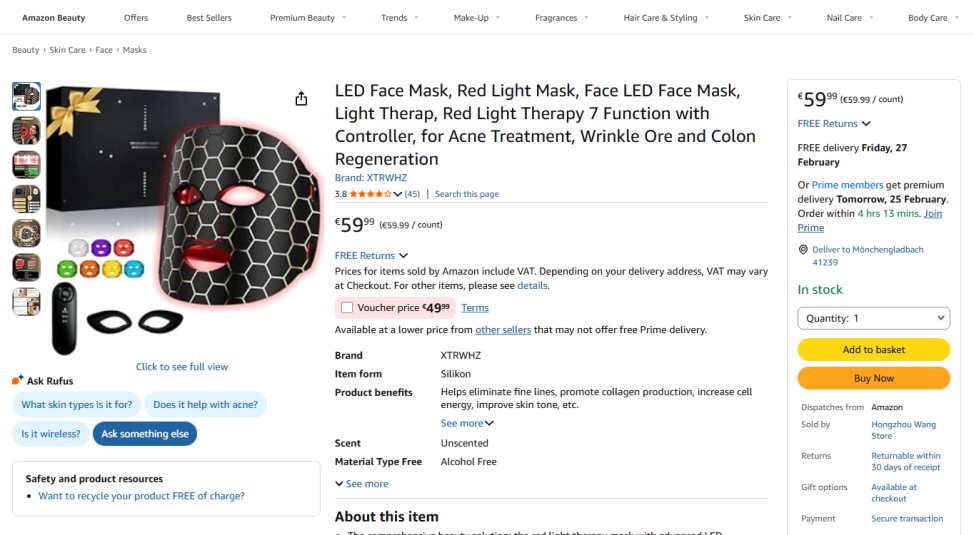Viewport: 974px width, 535px height.
Task: Open the Brand: XTRWHZ link
Action: tap(371, 178)
